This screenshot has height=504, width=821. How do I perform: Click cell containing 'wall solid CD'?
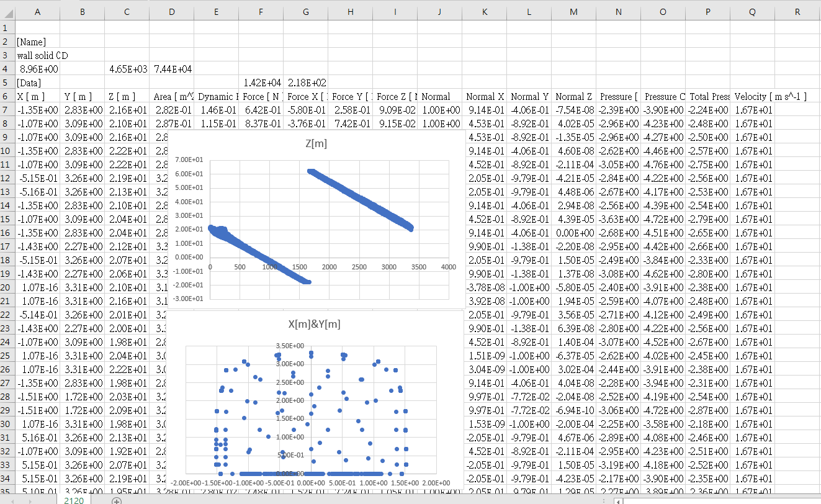[42, 55]
